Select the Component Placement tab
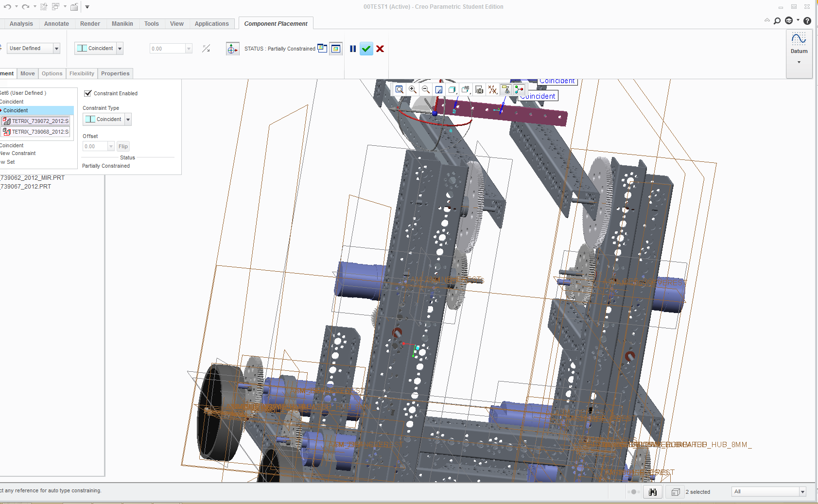Viewport: 818px width, 504px height. pyautogui.click(x=276, y=24)
